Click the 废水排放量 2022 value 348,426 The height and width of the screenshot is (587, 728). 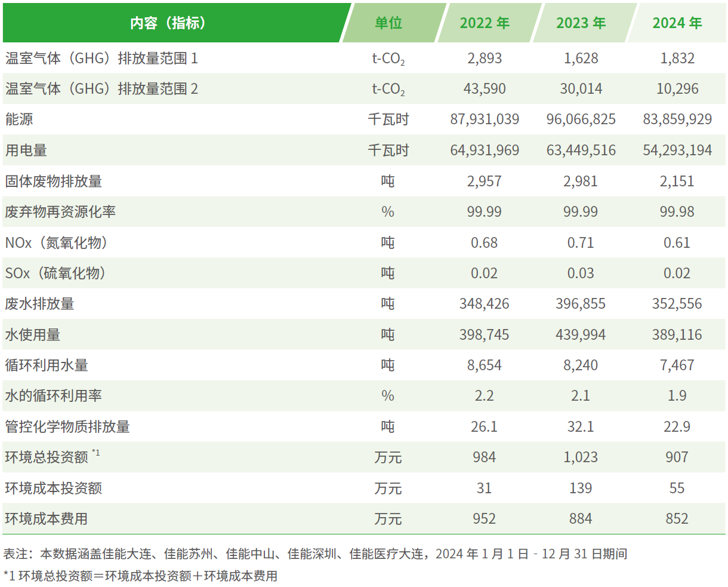[x=484, y=304]
